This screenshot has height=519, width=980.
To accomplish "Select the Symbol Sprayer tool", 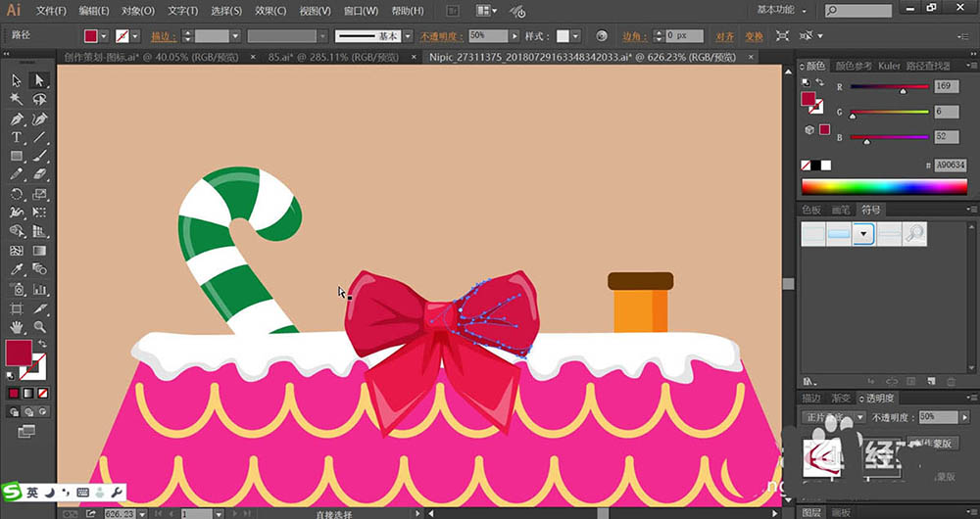I will click(17, 289).
